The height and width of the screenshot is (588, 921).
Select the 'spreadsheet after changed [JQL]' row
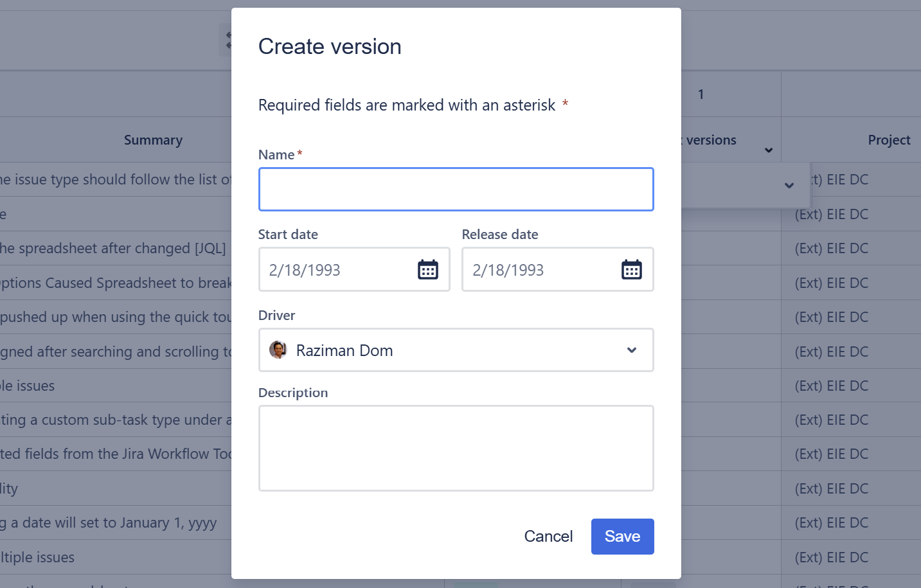113,249
